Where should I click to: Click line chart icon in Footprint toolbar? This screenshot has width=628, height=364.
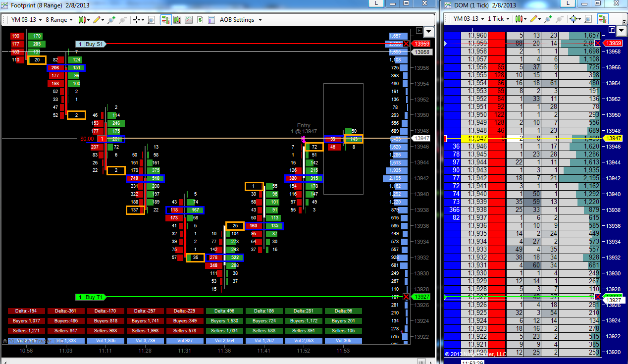189,20
